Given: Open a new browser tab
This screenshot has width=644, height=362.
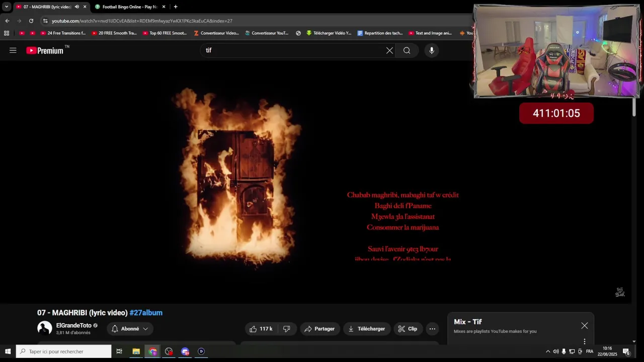Looking at the screenshot, I should 176,7.
